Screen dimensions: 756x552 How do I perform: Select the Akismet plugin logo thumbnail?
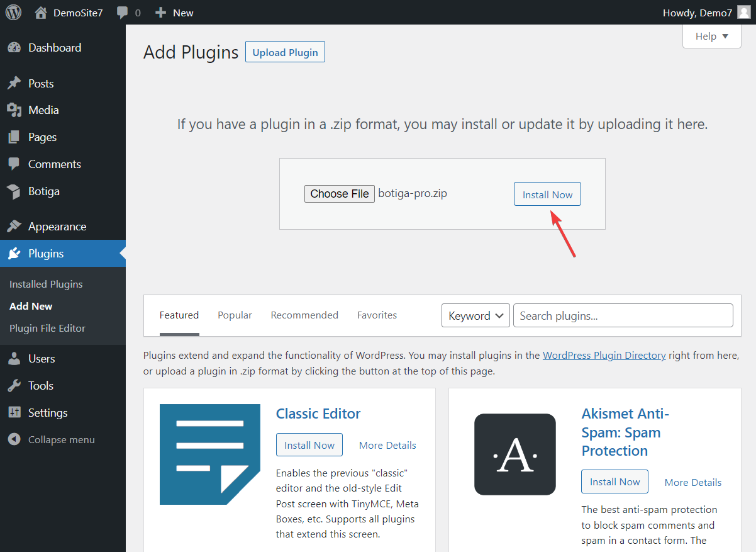tap(515, 454)
